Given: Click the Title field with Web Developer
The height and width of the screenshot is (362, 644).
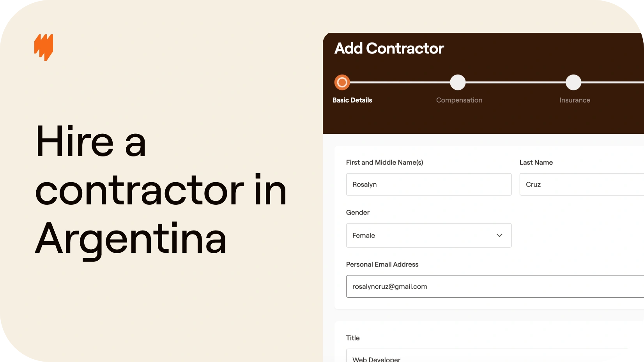Looking at the screenshot, I should pyautogui.click(x=487, y=356).
